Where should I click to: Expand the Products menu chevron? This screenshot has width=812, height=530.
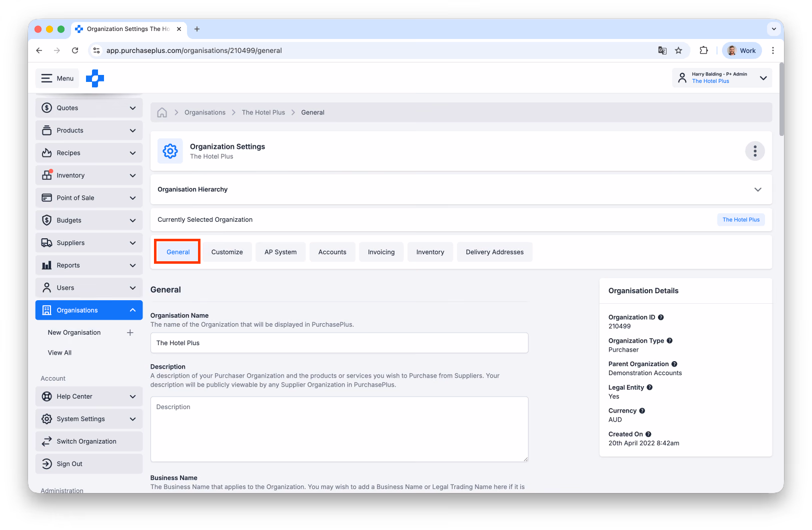132,130
